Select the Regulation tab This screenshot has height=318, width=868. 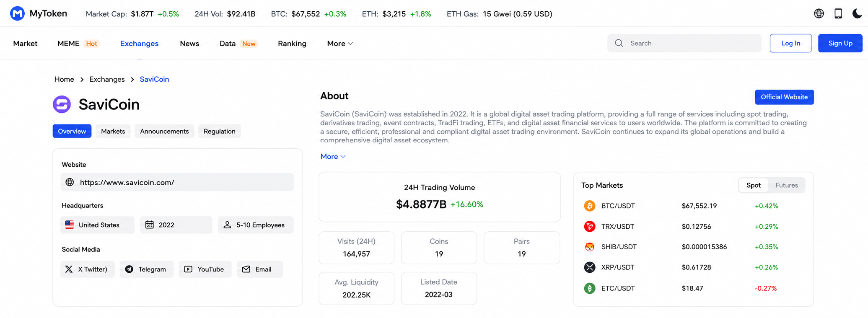220,131
